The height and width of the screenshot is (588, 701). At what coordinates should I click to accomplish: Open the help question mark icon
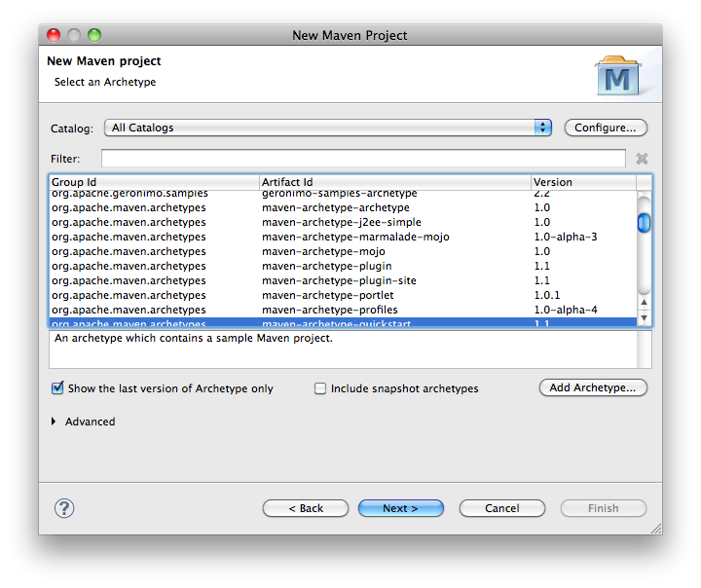pyautogui.click(x=64, y=508)
